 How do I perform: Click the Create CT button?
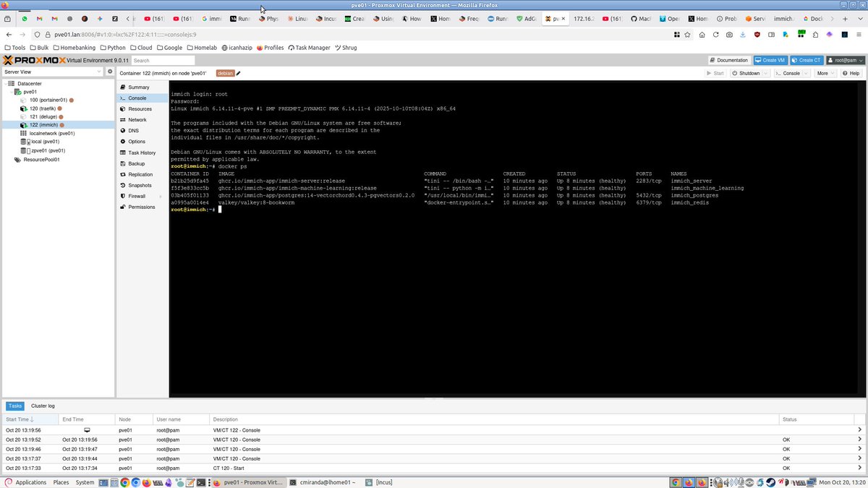pyautogui.click(x=807, y=61)
